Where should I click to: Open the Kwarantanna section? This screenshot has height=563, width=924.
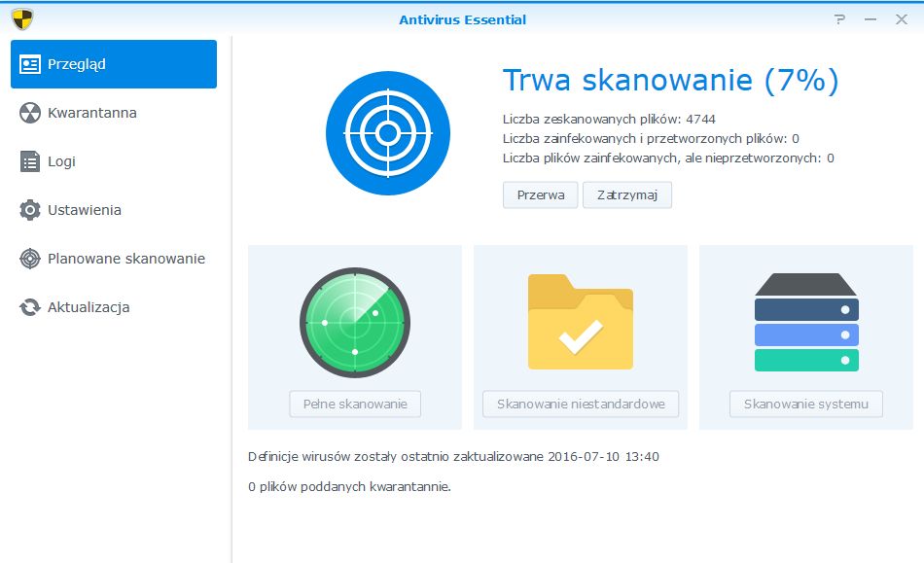click(x=114, y=113)
